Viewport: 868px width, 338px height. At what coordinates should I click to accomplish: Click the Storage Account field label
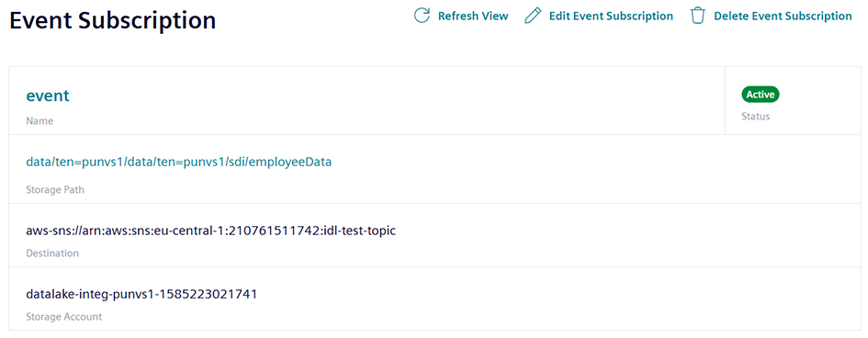pyautogui.click(x=63, y=317)
